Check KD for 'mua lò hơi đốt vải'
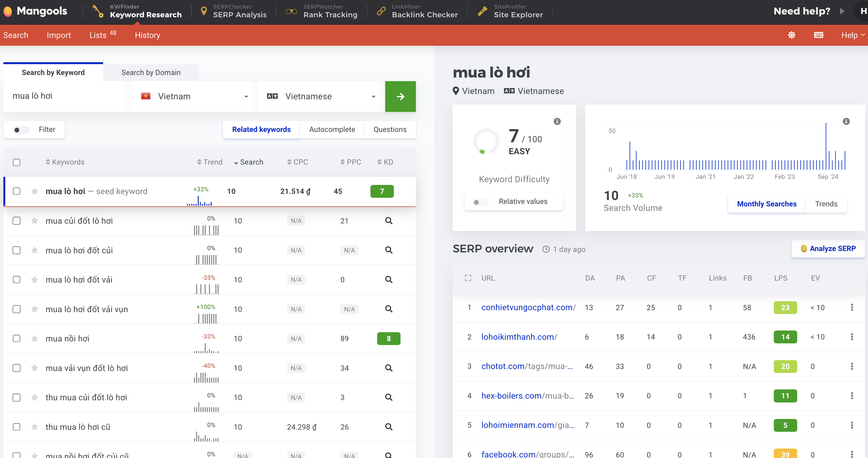Image resolution: width=868 pixels, height=458 pixels. (389, 279)
